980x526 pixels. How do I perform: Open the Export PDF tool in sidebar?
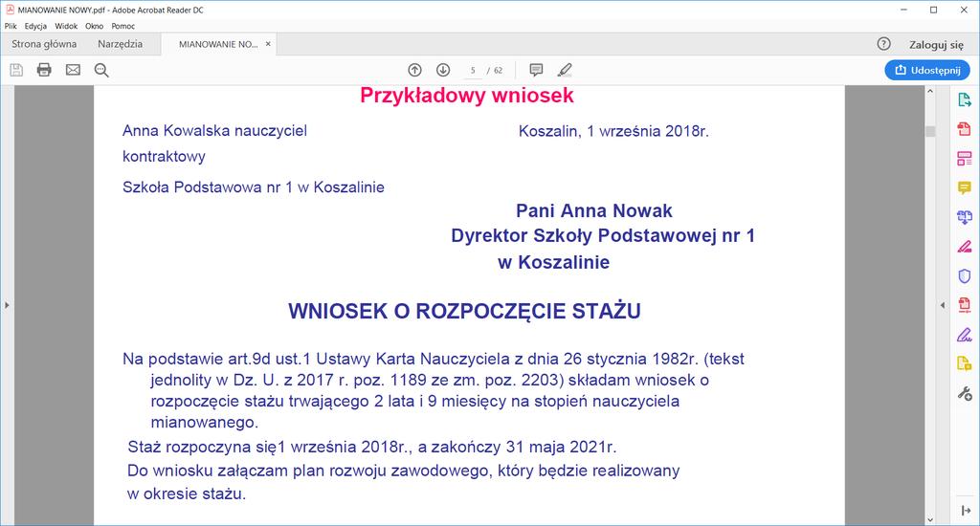965,100
